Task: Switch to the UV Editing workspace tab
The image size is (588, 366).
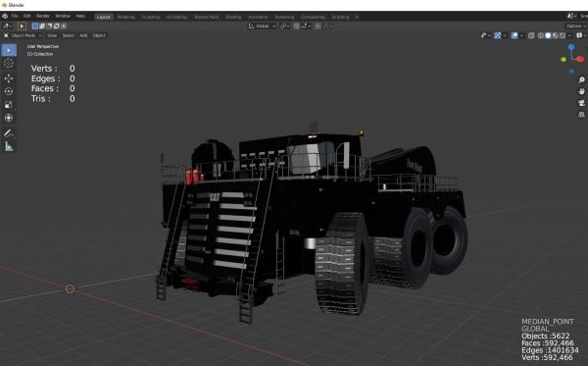Action: pyautogui.click(x=176, y=17)
